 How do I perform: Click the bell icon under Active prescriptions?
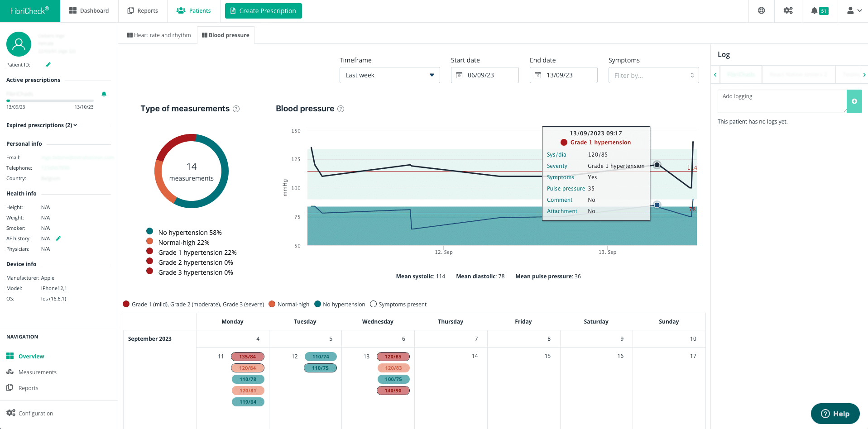pos(104,94)
